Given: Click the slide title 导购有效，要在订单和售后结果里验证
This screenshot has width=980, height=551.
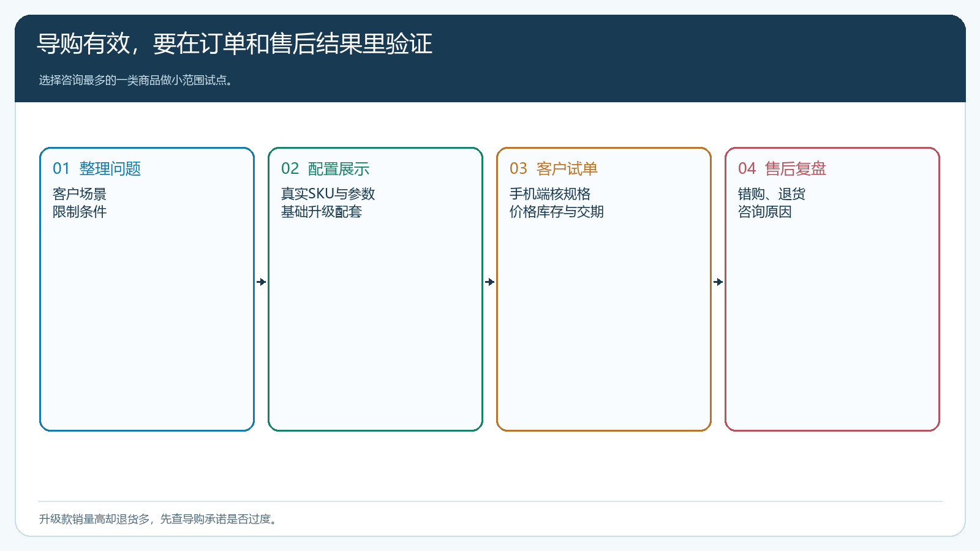Looking at the screenshot, I should coord(235,43).
